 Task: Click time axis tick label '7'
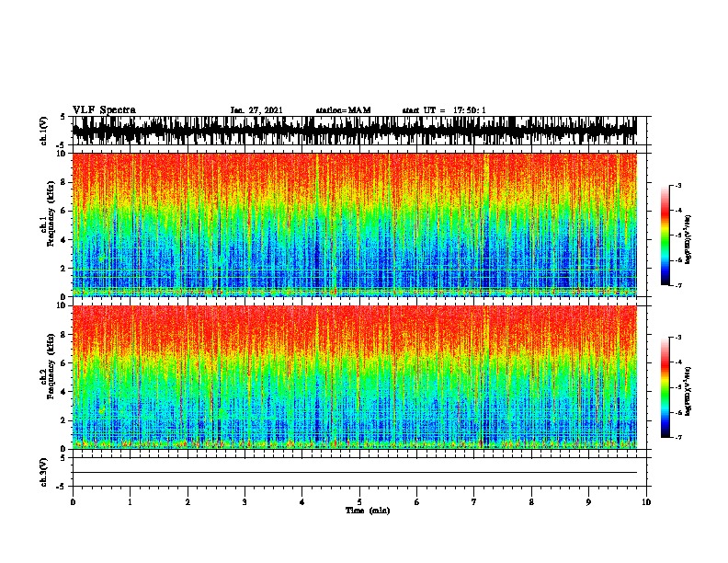click(474, 502)
